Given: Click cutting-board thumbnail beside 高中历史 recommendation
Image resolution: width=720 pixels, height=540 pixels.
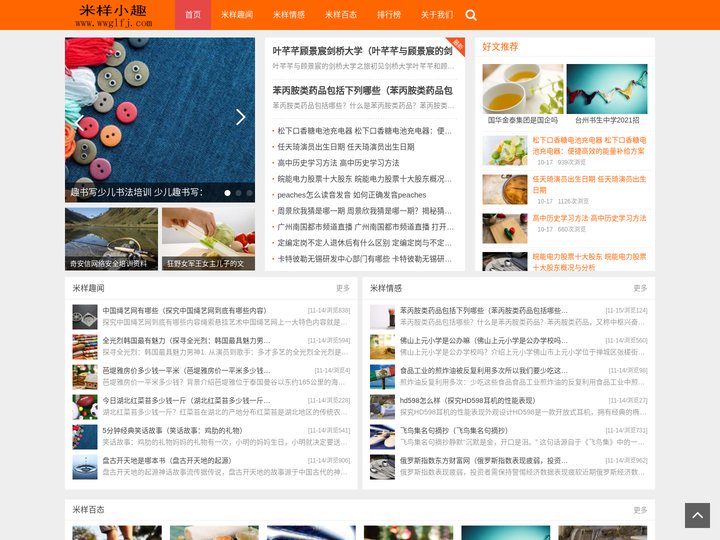Looking at the screenshot, I should (505, 228).
